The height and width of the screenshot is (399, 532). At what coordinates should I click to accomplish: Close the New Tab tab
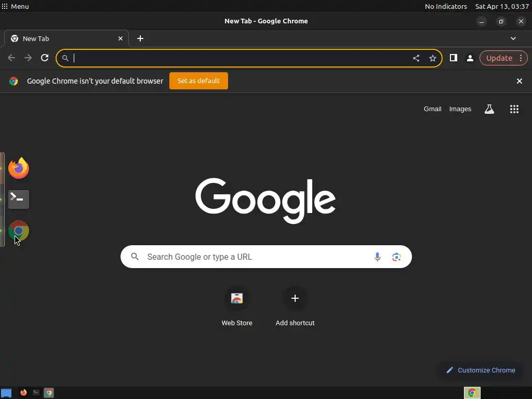click(x=121, y=38)
